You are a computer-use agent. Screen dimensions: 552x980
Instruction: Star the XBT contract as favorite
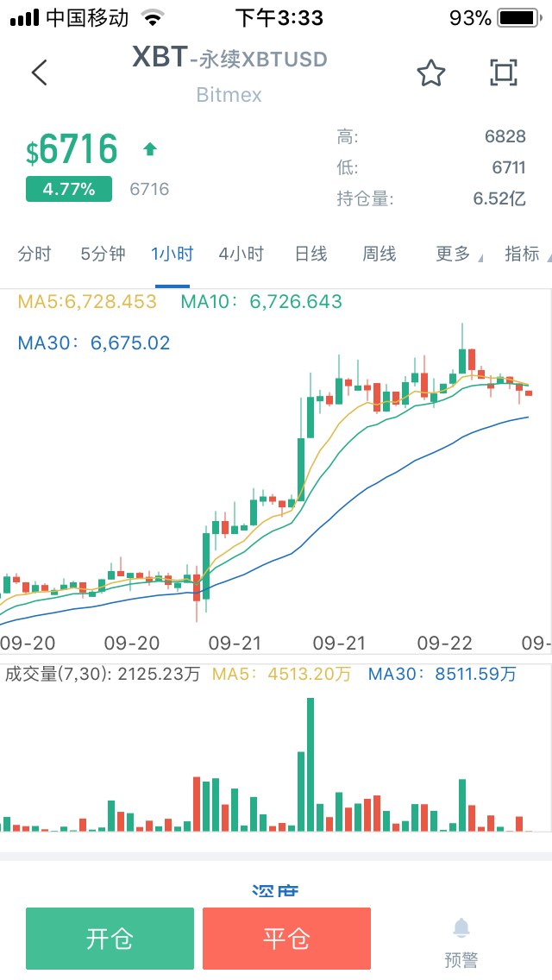click(x=431, y=73)
